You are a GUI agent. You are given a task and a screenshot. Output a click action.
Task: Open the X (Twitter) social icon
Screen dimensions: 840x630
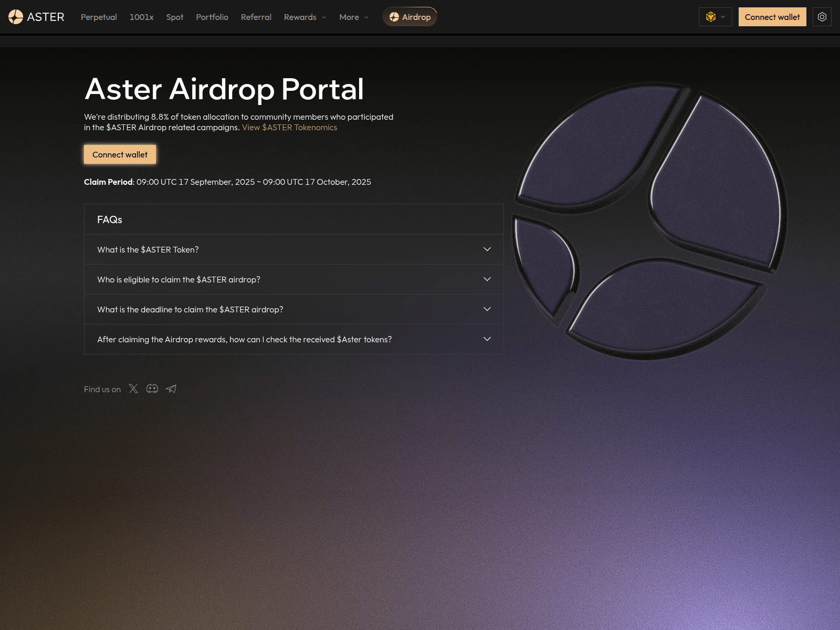click(133, 388)
